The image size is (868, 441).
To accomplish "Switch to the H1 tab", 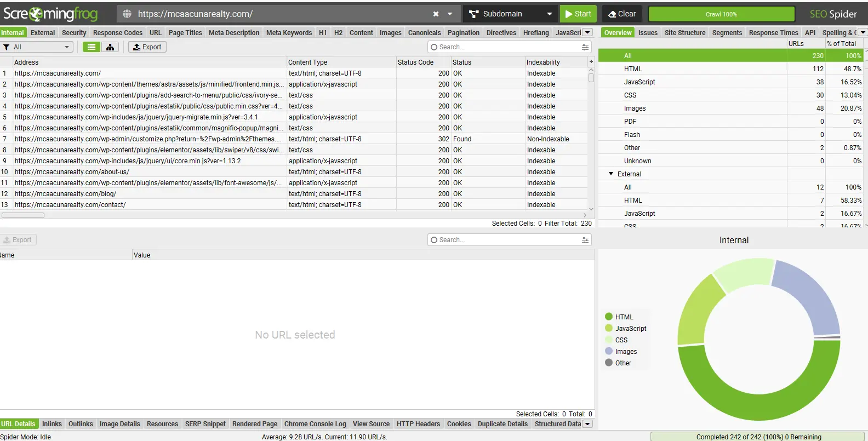I will (x=323, y=33).
